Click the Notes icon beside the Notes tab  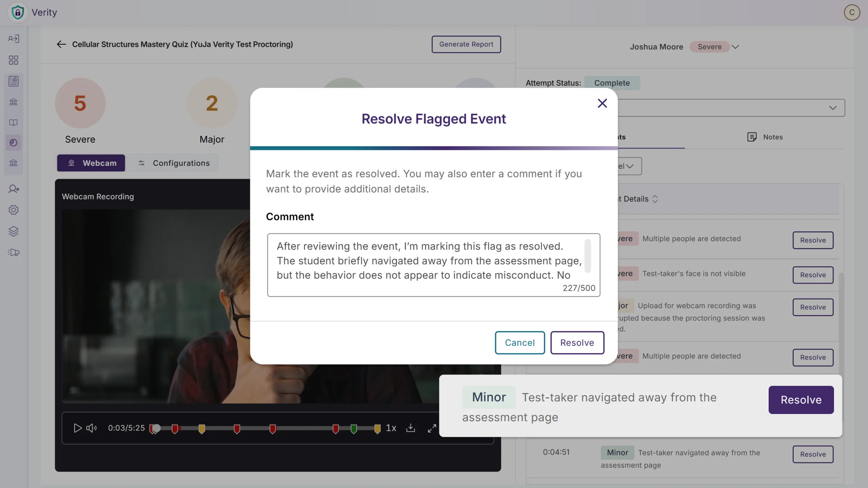[x=752, y=137]
